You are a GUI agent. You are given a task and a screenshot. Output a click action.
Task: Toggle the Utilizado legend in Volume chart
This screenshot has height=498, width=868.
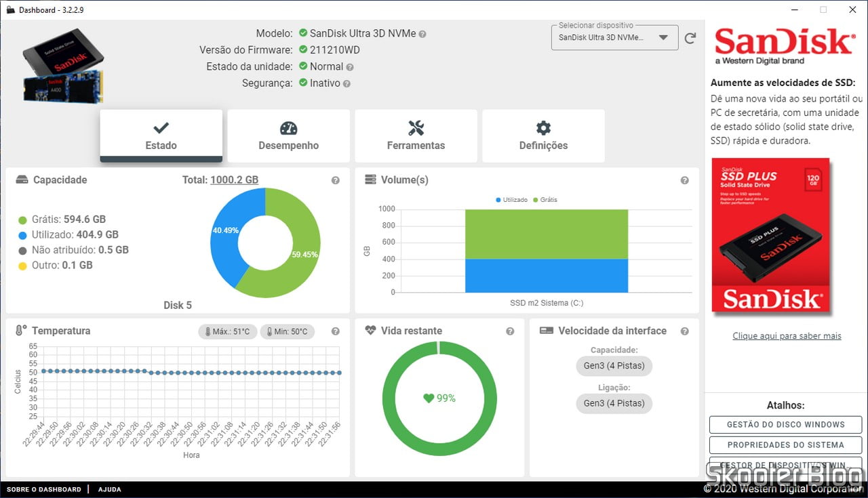point(511,200)
